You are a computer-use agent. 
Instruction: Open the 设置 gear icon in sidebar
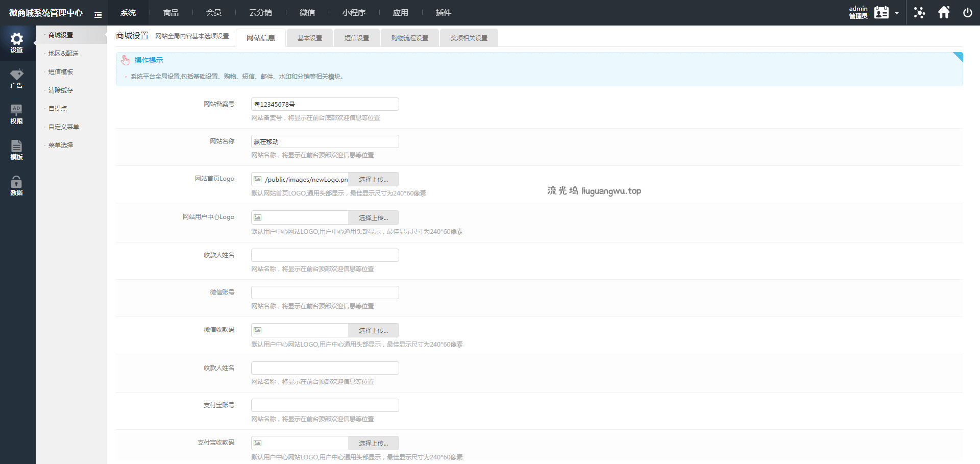(x=17, y=43)
